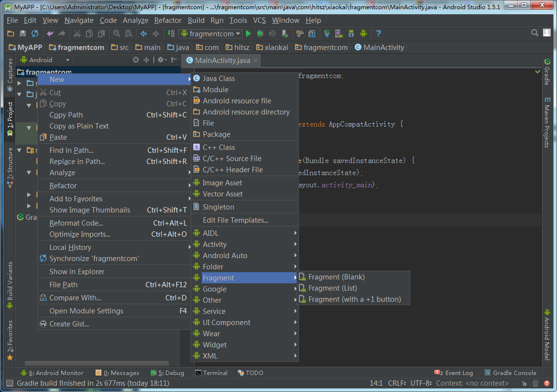Click Sync Project with Gradle Files icon
Image resolution: width=557 pixels, height=392 pixels.
click(x=327, y=34)
